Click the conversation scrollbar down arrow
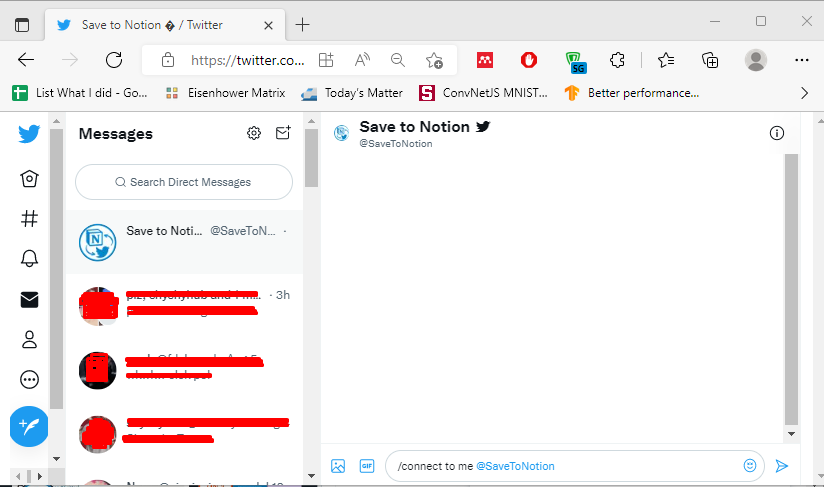The image size is (824, 487). (791, 434)
